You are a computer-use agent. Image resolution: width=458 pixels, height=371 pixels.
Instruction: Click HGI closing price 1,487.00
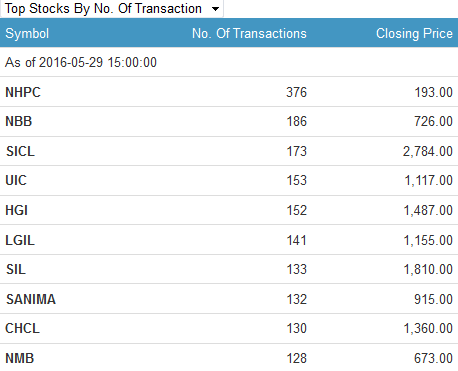[428, 210]
